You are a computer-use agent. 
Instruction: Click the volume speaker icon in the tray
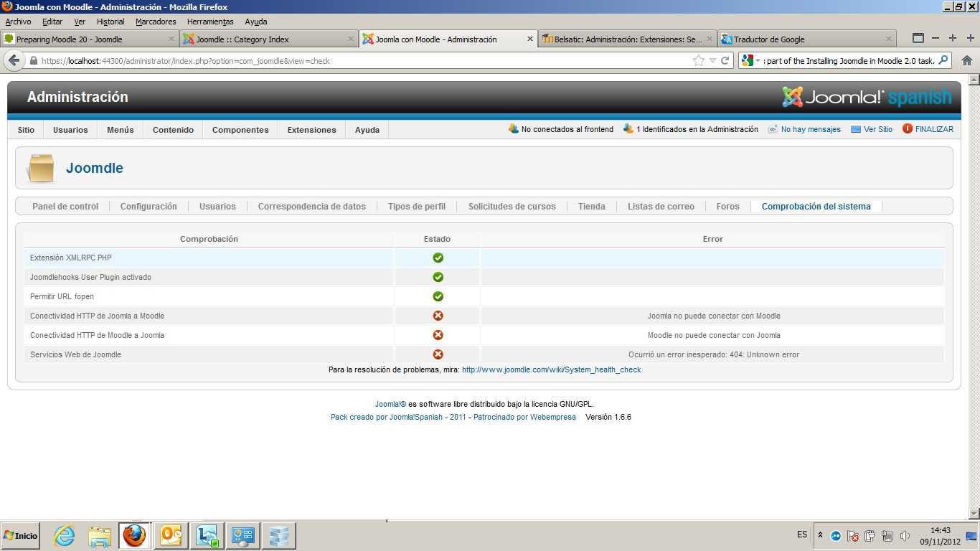pos(905,536)
